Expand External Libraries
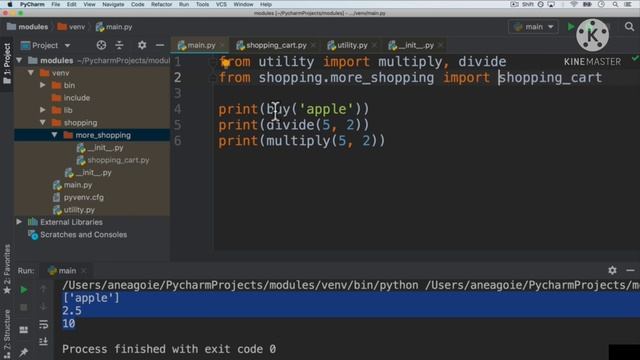The width and height of the screenshot is (640, 360). 19,222
